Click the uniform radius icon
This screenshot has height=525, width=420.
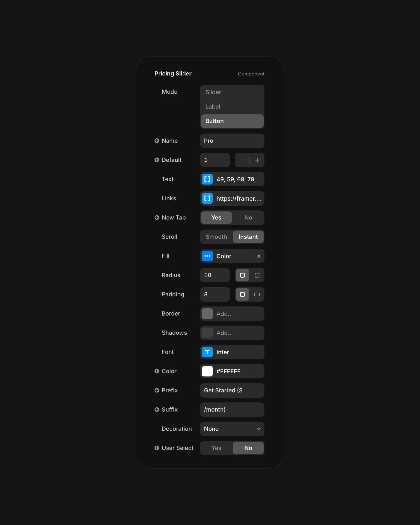[x=242, y=275]
